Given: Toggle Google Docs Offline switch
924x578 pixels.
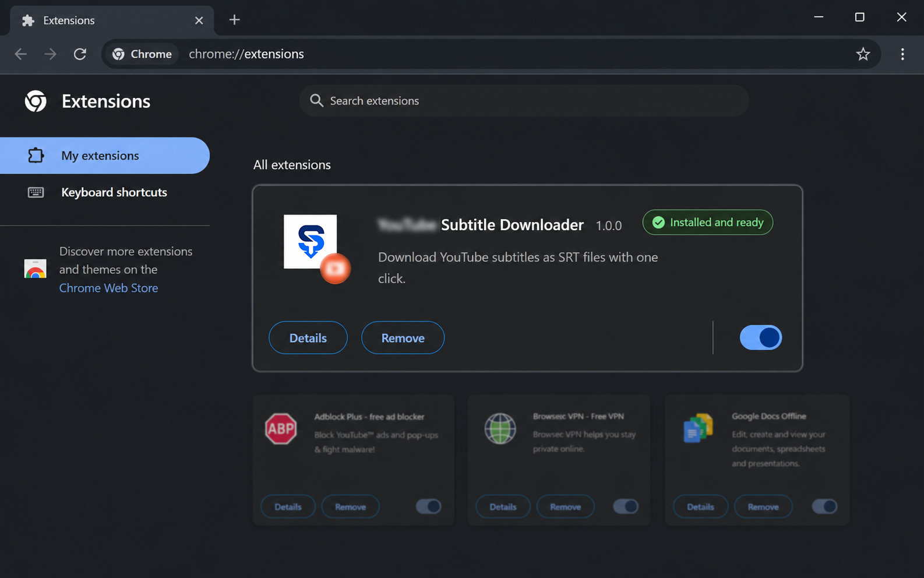Looking at the screenshot, I should tap(824, 506).
